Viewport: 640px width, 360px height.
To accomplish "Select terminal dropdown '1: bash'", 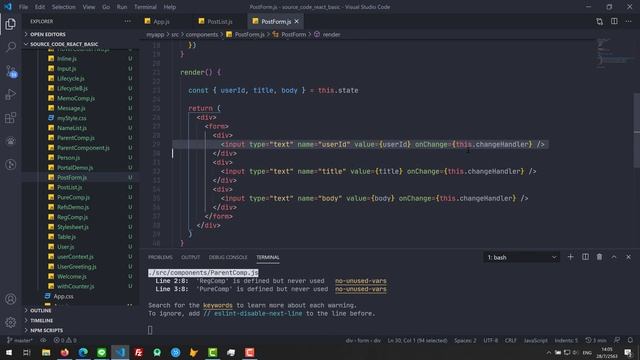I will click(521, 257).
